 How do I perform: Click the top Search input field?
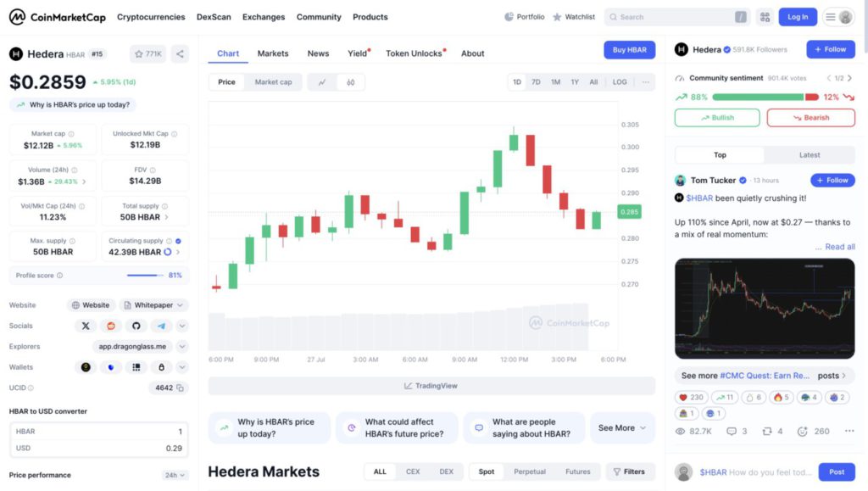[x=674, y=17]
